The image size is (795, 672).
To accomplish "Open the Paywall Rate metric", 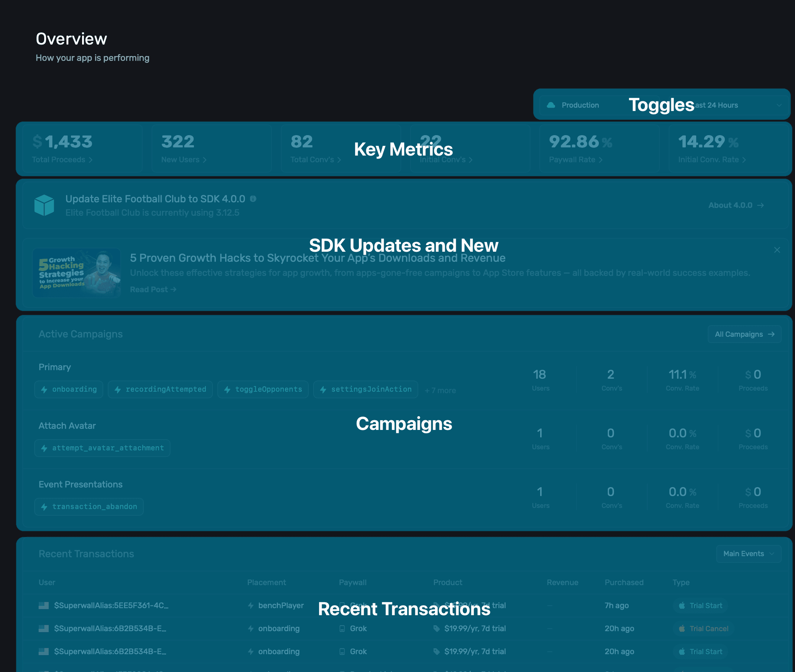I will [575, 160].
